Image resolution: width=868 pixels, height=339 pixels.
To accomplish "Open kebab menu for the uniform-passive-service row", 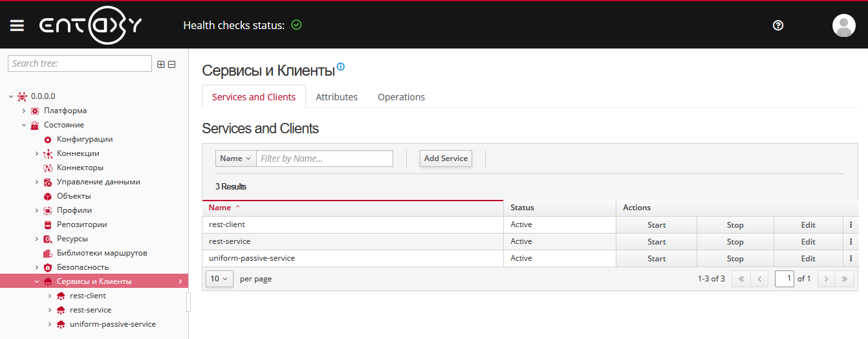I will point(850,259).
